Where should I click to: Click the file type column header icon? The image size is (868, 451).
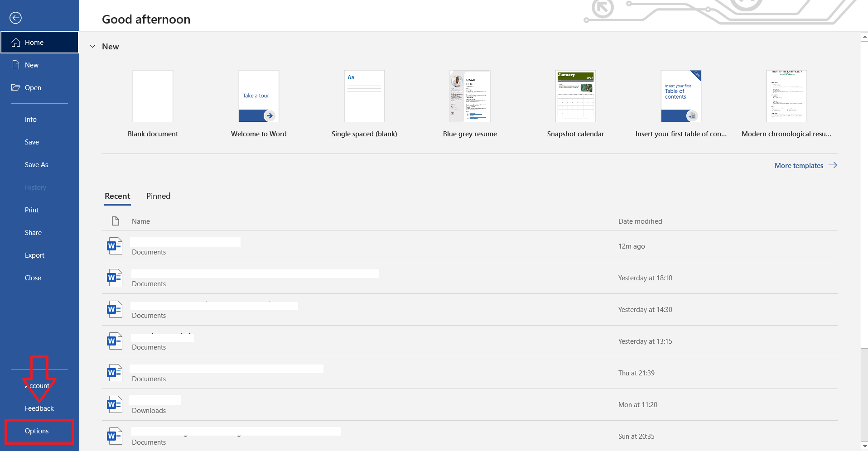pyautogui.click(x=116, y=221)
